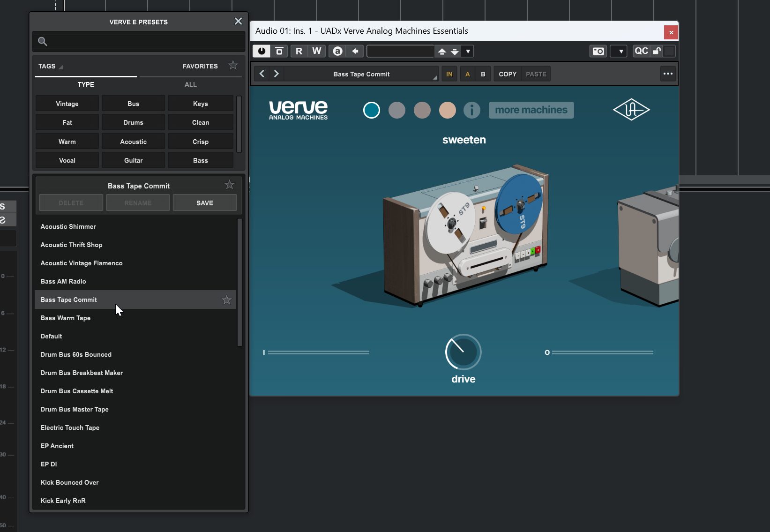Load the Acoustic Shimmer preset
The width and height of the screenshot is (770, 532).
(x=135, y=226)
